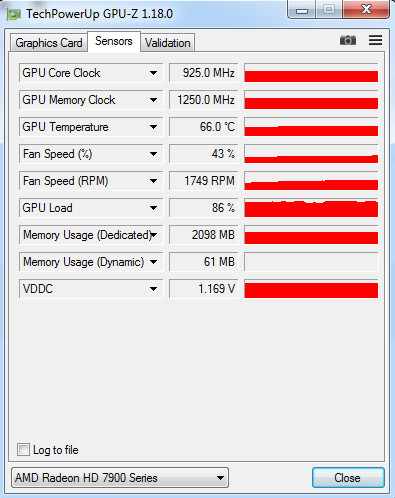Switch to the Graphics Card tab
This screenshot has width=395, height=498.
(x=49, y=43)
